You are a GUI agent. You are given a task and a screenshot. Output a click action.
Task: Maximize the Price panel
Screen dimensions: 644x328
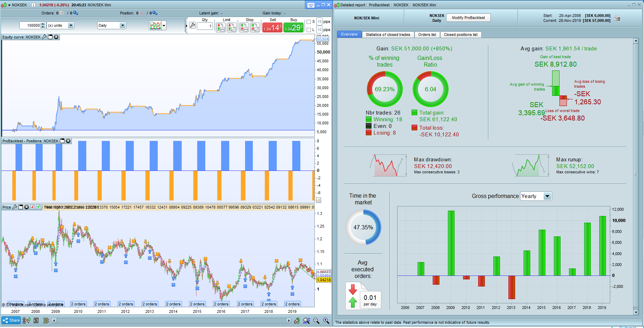21,207
